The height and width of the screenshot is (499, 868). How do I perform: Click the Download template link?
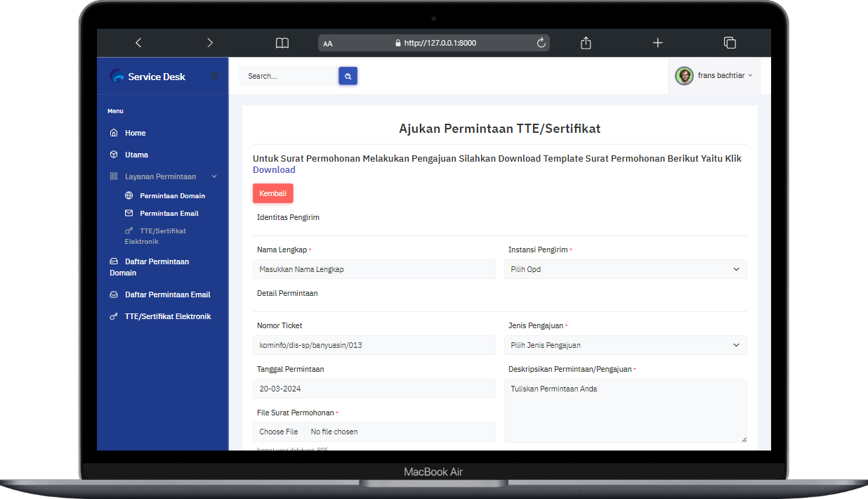pos(274,170)
